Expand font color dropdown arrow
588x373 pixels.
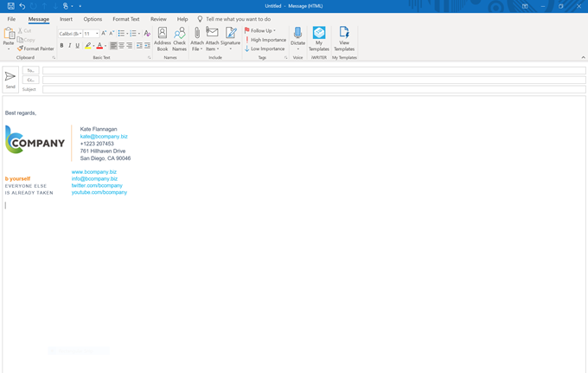pyautogui.click(x=105, y=46)
